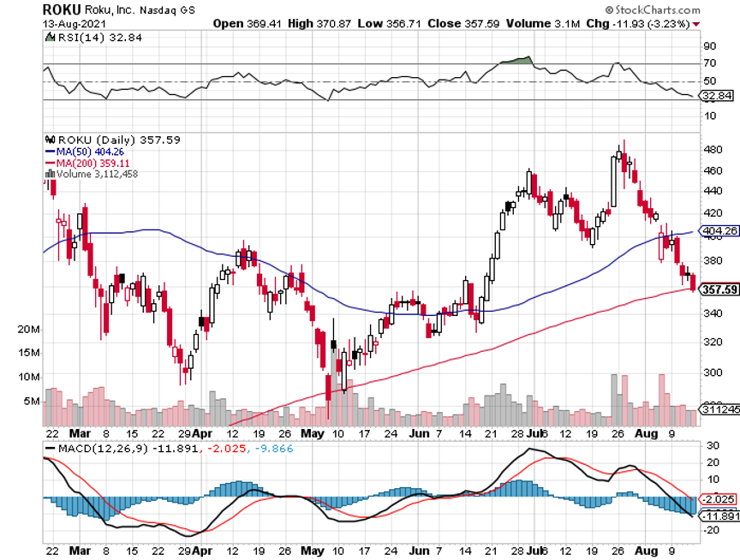740x560 pixels.
Task: Click the 'Nasdaq GS' exchange label
Action: click(x=167, y=10)
